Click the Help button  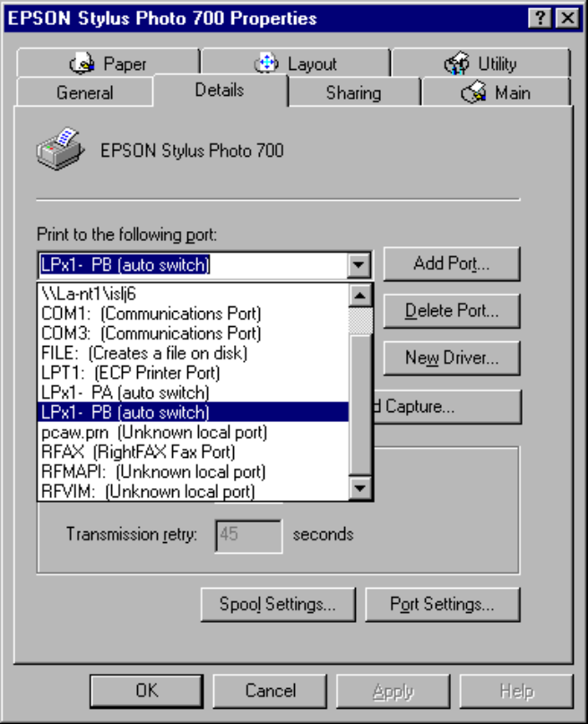[x=516, y=691]
